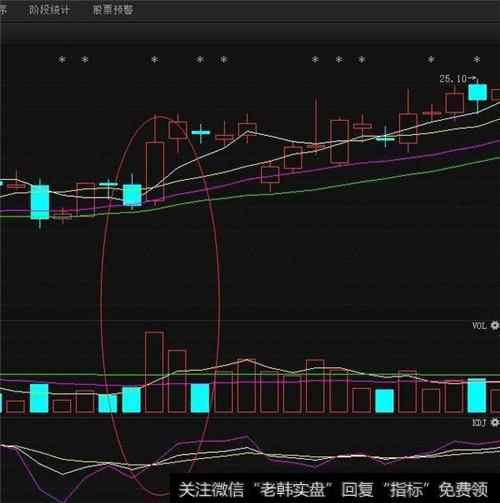
Task: Click the VOL indicator label
Action: 479,326
